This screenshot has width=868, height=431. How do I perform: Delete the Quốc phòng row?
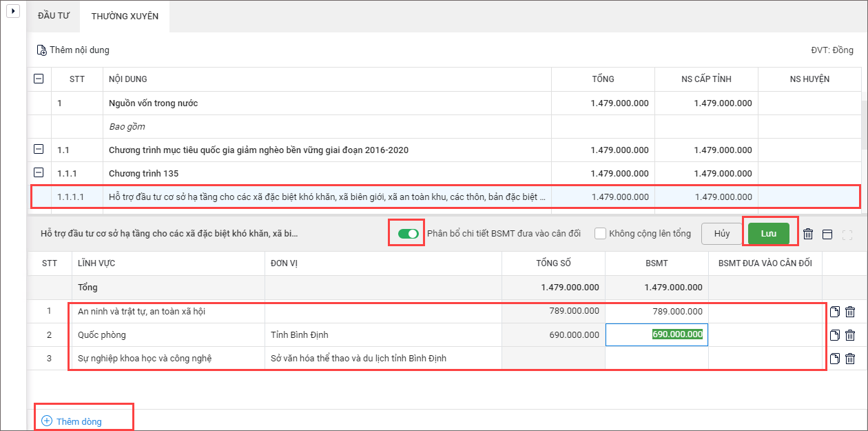click(x=850, y=335)
